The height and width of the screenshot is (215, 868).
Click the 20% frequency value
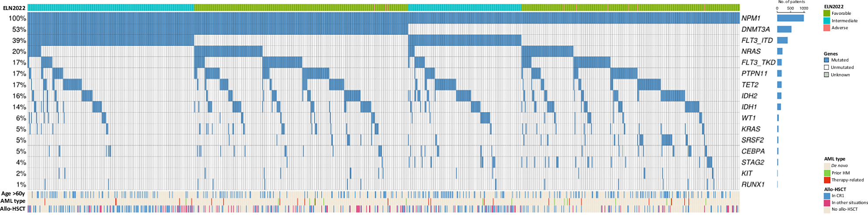click(19, 51)
